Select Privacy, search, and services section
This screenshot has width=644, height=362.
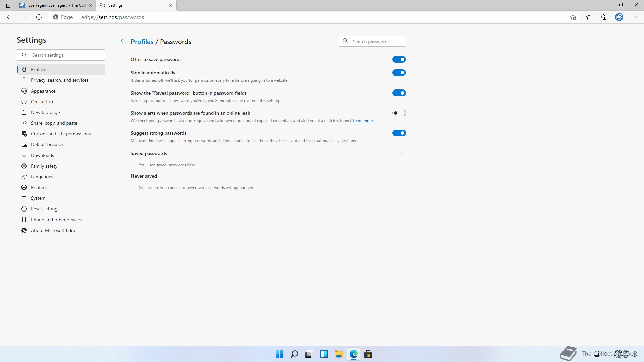coord(59,80)
